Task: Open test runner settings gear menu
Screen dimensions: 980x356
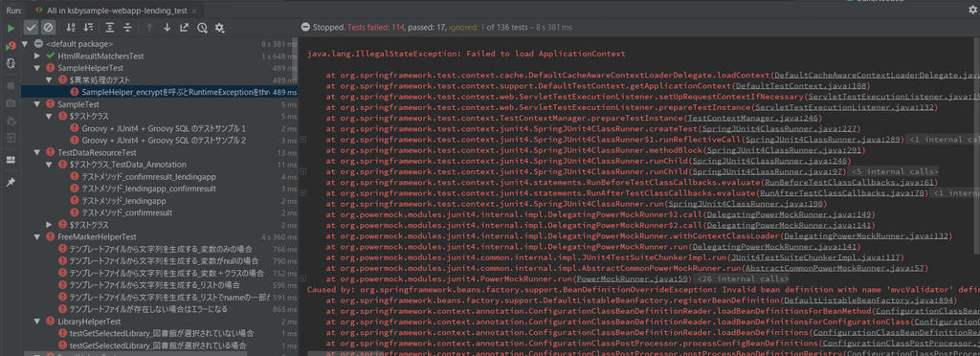Action: point(219,28)
